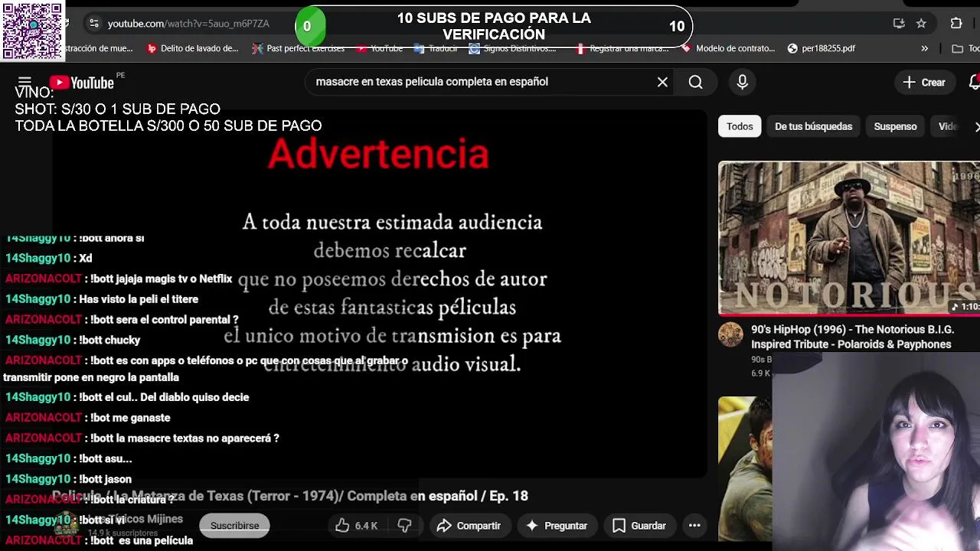Open the per188255.pdf bookmark
The width and height of the screenshot is (980, 551).
point(821,48)
